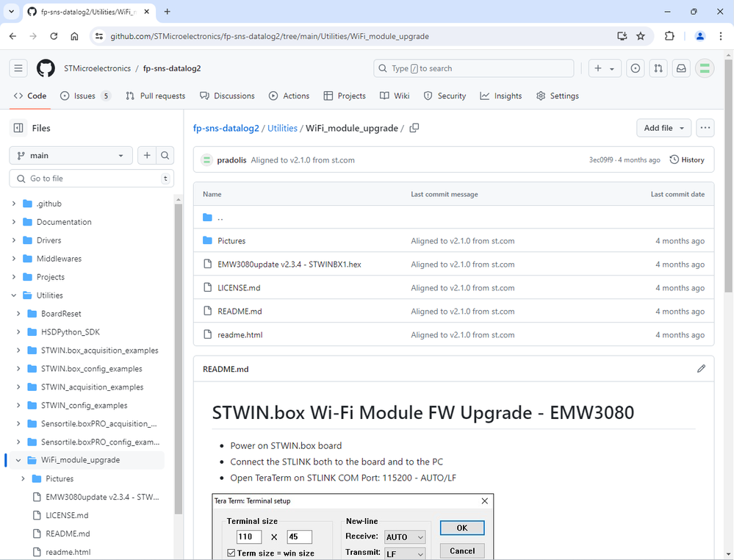Image resolution: width=734 pixels, height=560 pixels.
Task: View commit History
Action: click(687, 159)
